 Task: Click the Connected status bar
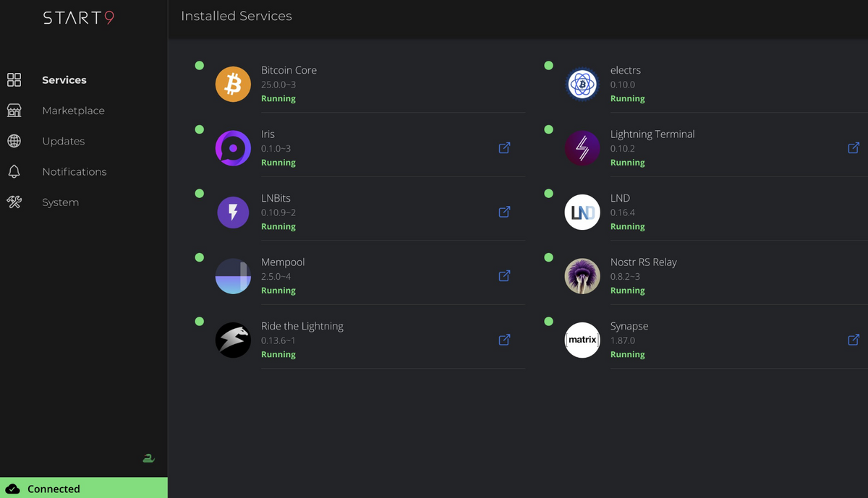point(83,489)
